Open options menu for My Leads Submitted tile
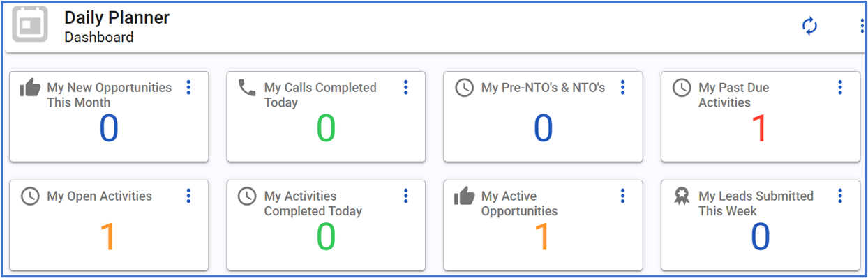This screenshot has height=278, width=868. pos(840,196)
